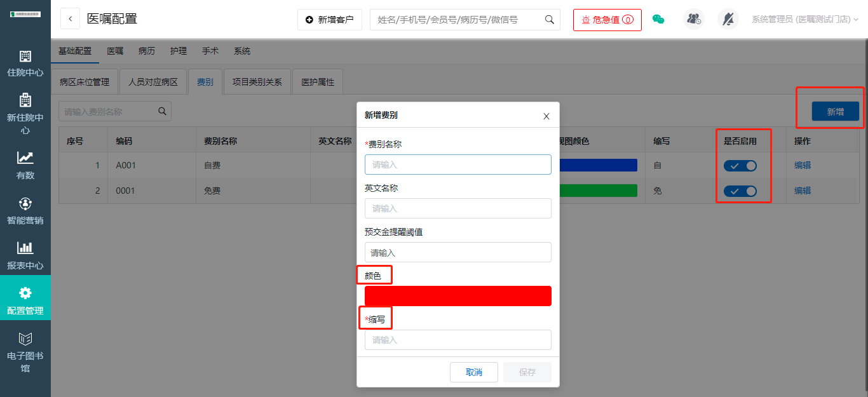The image size is (868, 397).
Task: Focus the 预交金提醒阈值 input field
Action: click(458, 252)
